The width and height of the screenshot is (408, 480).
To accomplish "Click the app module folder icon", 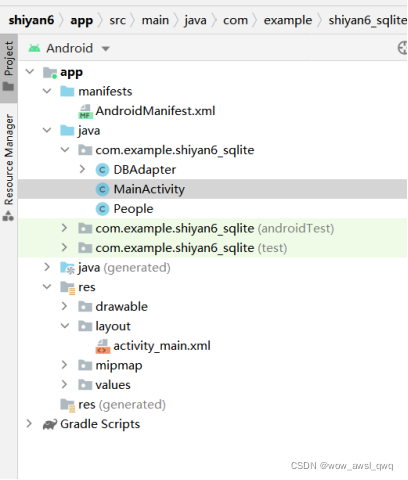I will click(50, 72).
